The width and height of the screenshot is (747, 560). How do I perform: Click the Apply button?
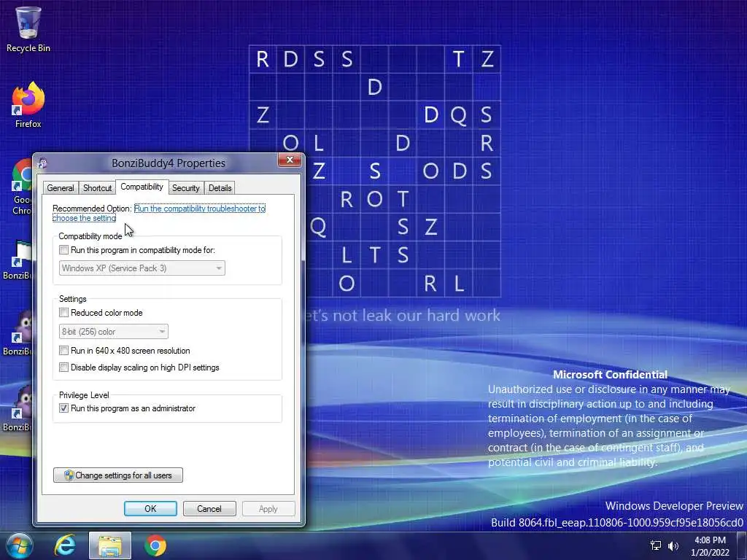pyautogui.click(x=268, y=508)
